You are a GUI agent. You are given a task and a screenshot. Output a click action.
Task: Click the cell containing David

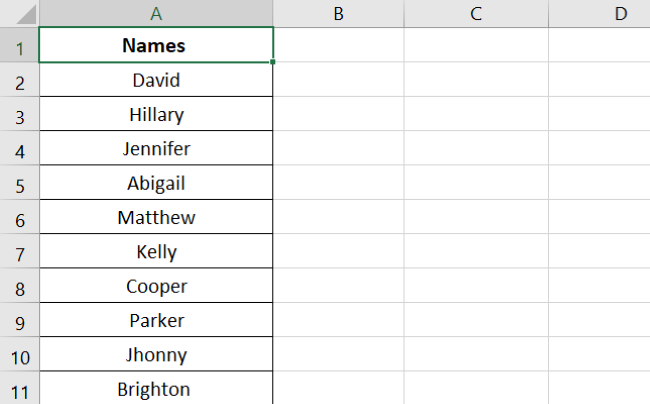[156, 80]
